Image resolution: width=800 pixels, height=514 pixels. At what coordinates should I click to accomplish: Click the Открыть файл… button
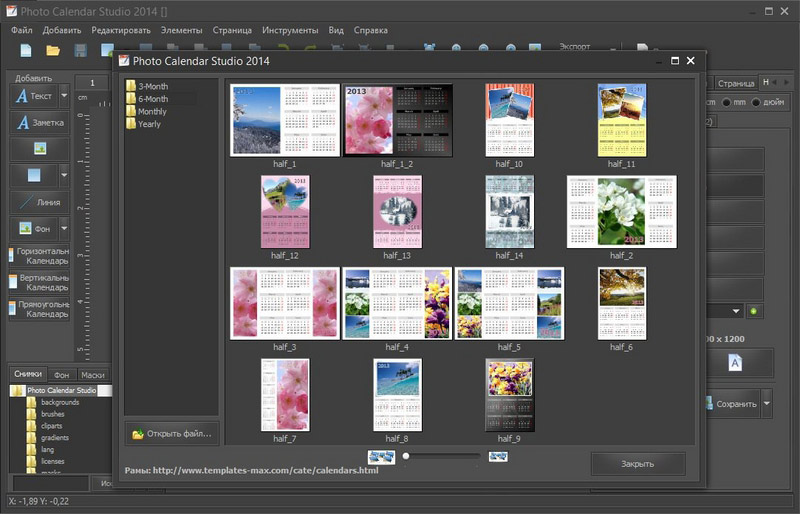point(172,434)
